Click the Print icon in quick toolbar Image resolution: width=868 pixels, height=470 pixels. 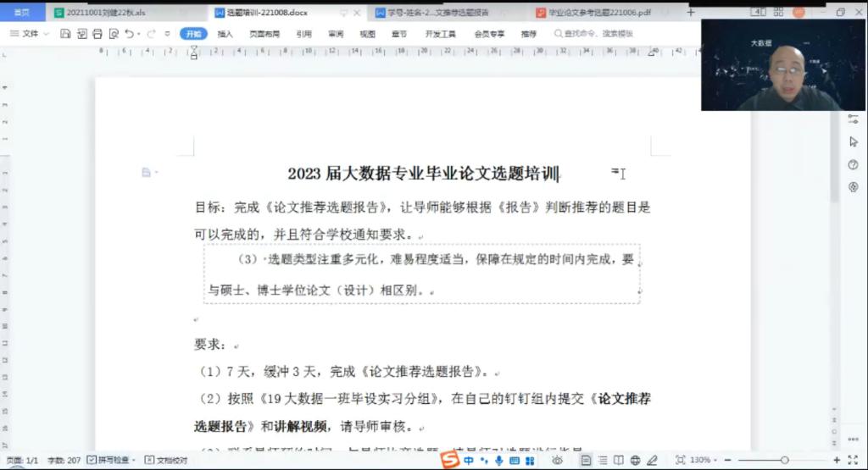(x=97, y=34)
